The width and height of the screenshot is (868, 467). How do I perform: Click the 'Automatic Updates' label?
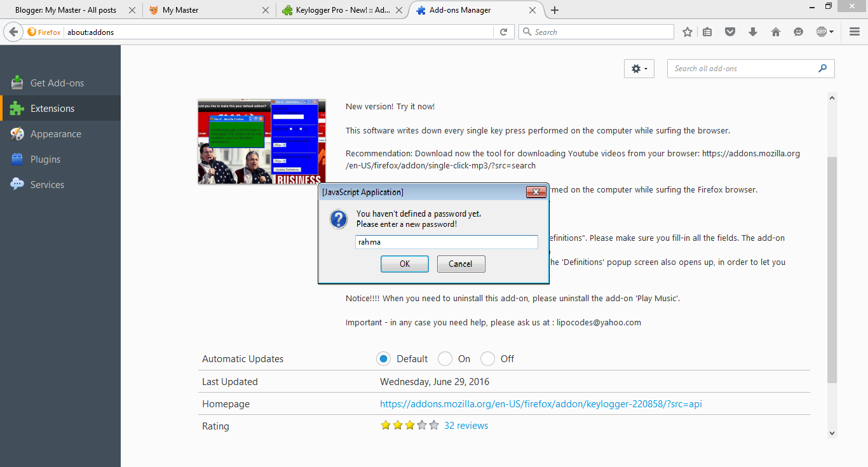(243, 359)
